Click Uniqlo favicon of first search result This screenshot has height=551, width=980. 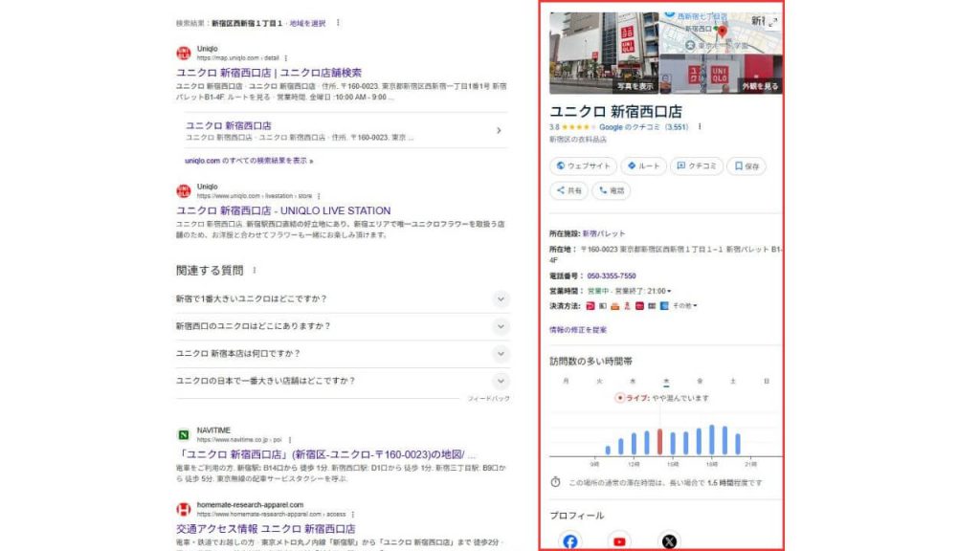click(x=183, y=54)
